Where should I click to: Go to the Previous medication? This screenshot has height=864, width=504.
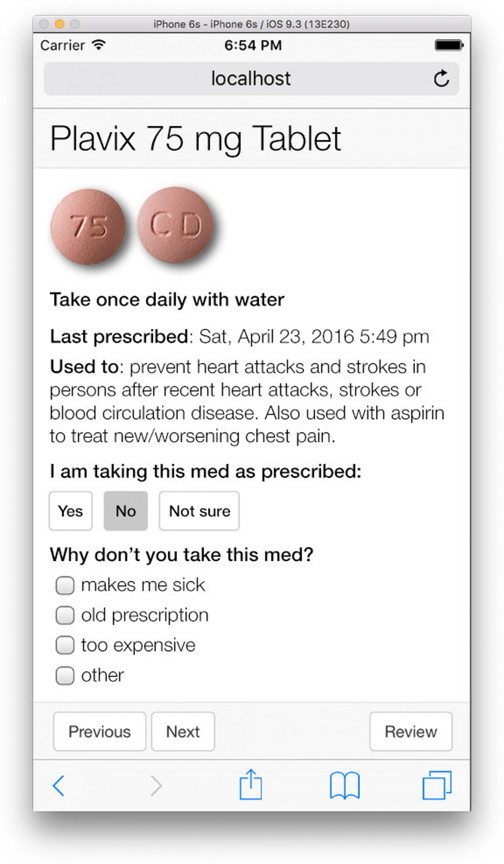[99, 732]
